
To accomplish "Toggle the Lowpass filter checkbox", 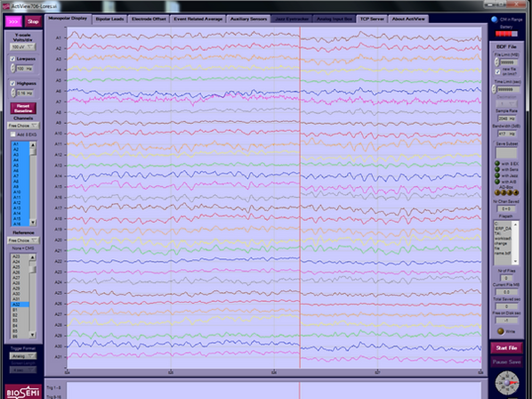I will [x=13, y=59].
